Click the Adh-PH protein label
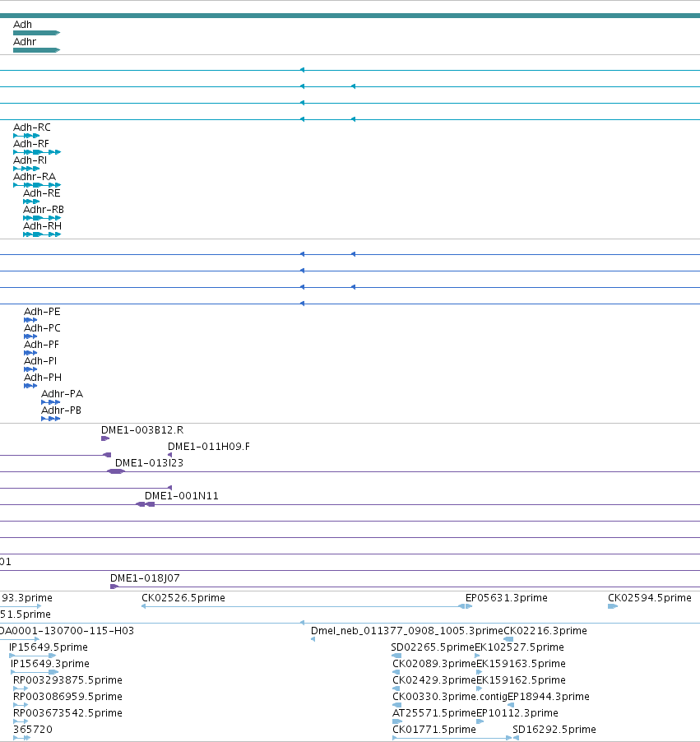This screenshot has height=742, width=700. [x=43, y=378]
